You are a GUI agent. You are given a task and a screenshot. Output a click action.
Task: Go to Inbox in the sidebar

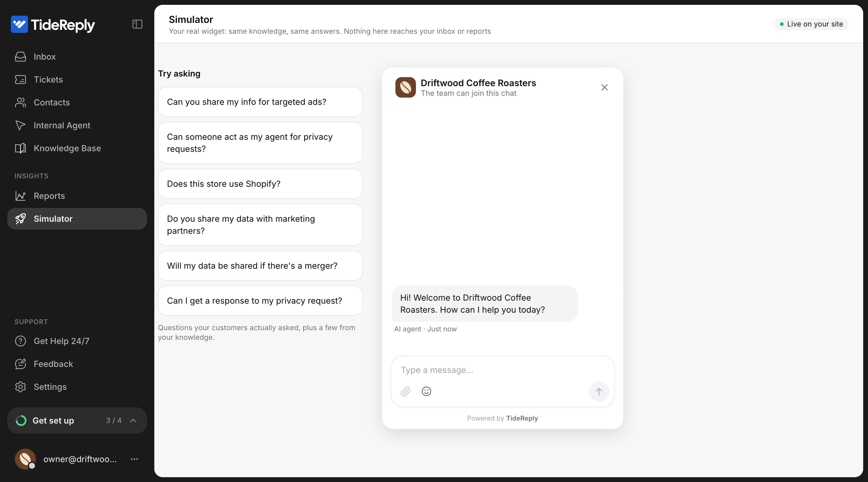pyautogui.click(x=77, y=57)
